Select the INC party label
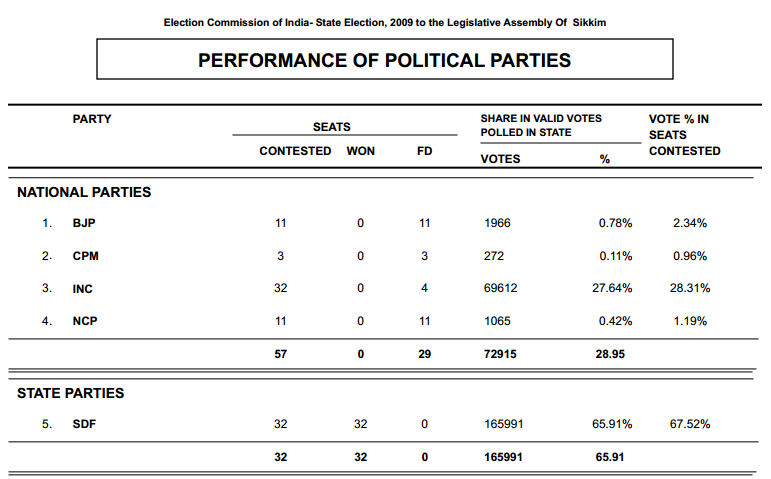The width and height of the screenshot is (771, 479). coord(84,288)
